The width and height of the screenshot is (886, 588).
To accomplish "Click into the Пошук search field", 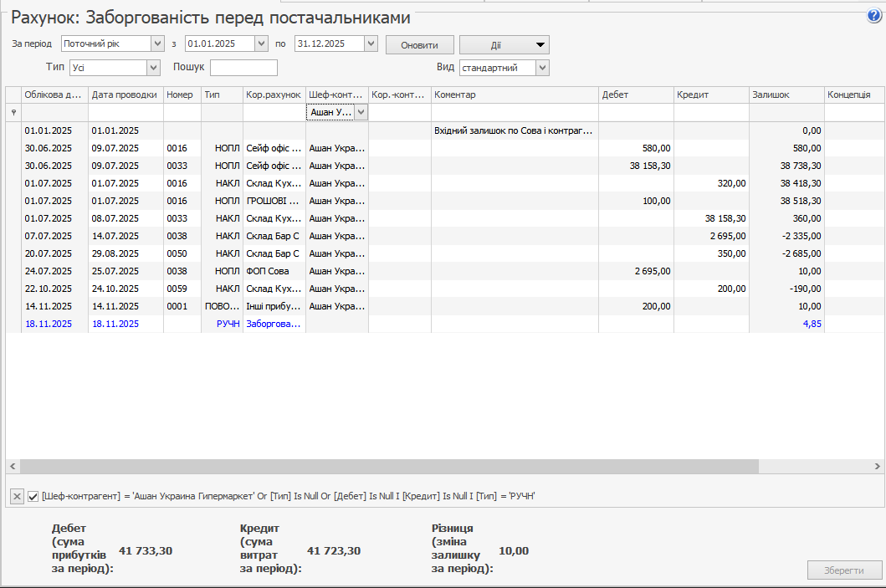I will point(243,68).
